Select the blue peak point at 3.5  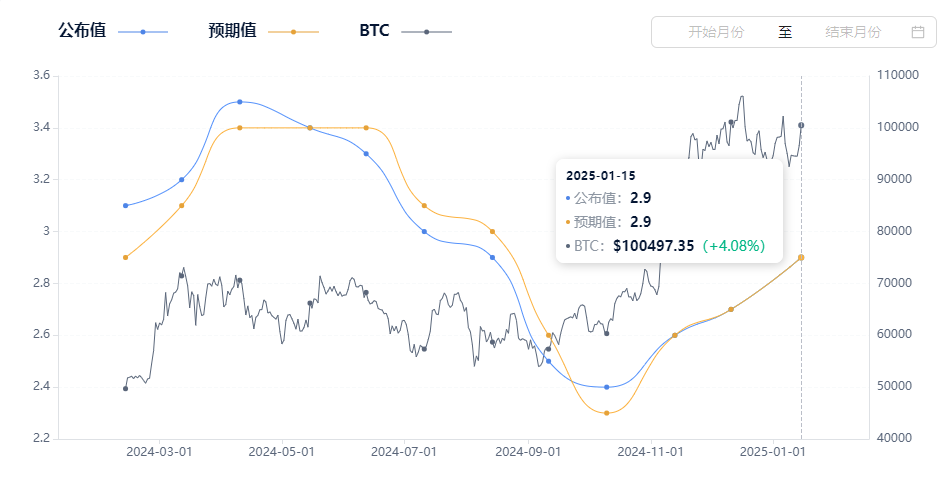point(239,102)
